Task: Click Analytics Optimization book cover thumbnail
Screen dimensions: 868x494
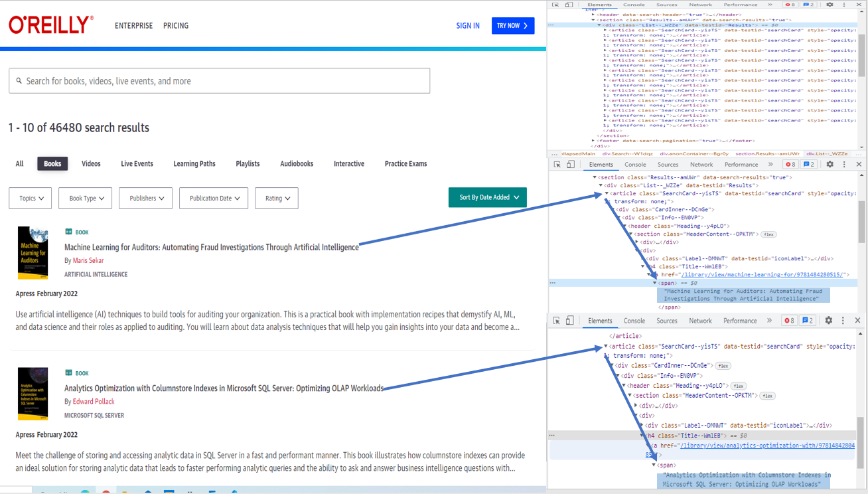Action: pos(33,394)
